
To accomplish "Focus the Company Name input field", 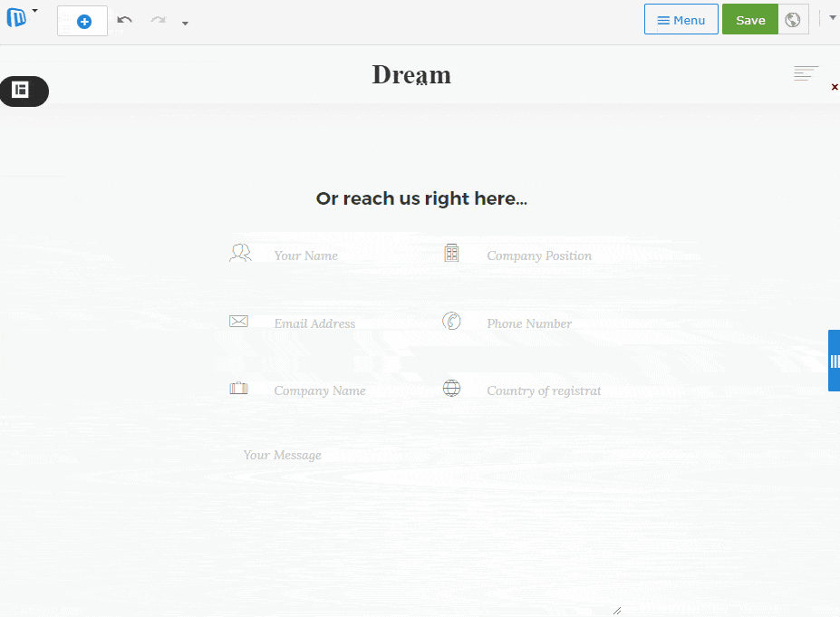I will [x=343, y=390].
